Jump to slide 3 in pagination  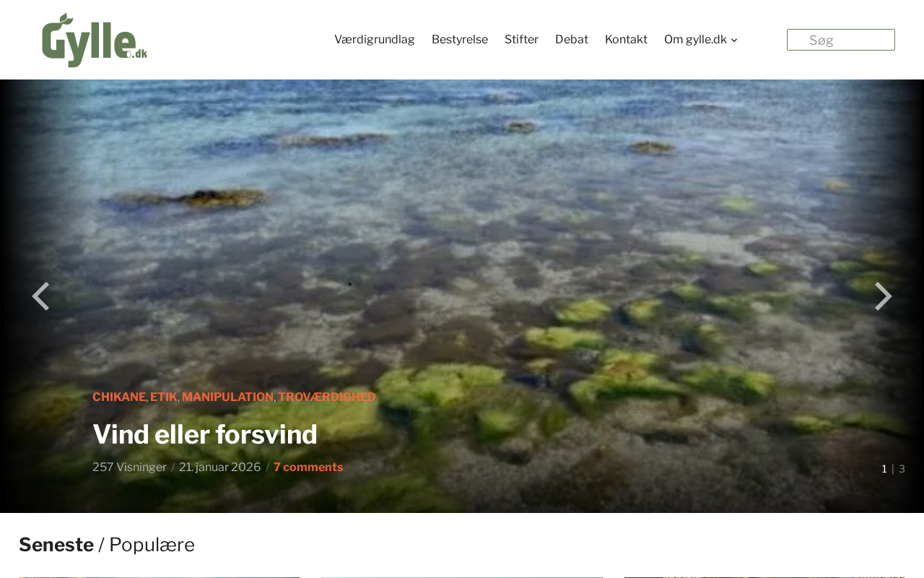click(x=902, y=469)
